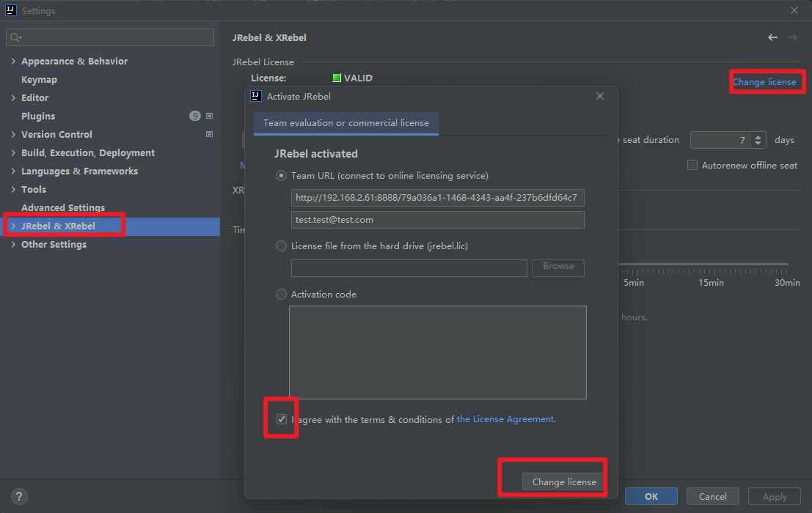Viewport: 812px width, 513px height.
Task: Click the back arrow in JRebel settings header
Action: coord(772,37)
